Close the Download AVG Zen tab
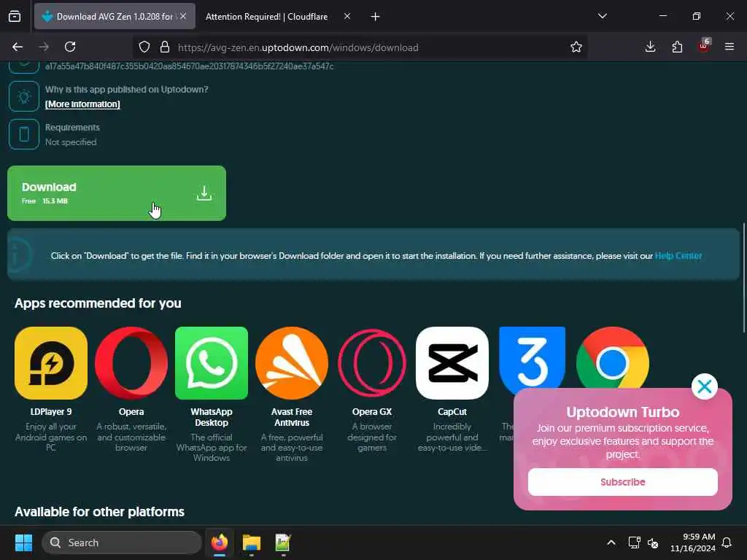The image size is (747, 560). click(x=183, y=17)
